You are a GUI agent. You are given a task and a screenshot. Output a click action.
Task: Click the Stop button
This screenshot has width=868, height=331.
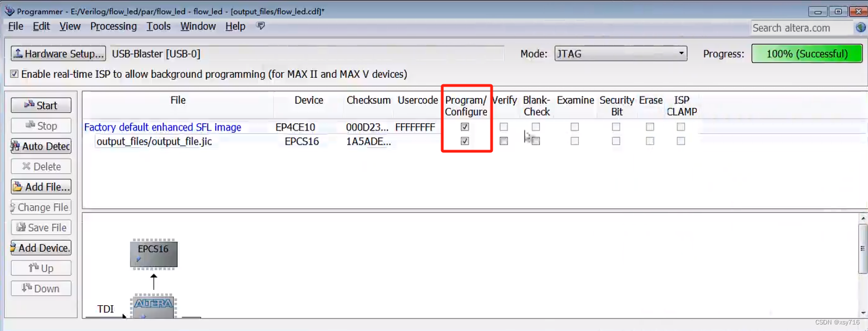[41, 125]
